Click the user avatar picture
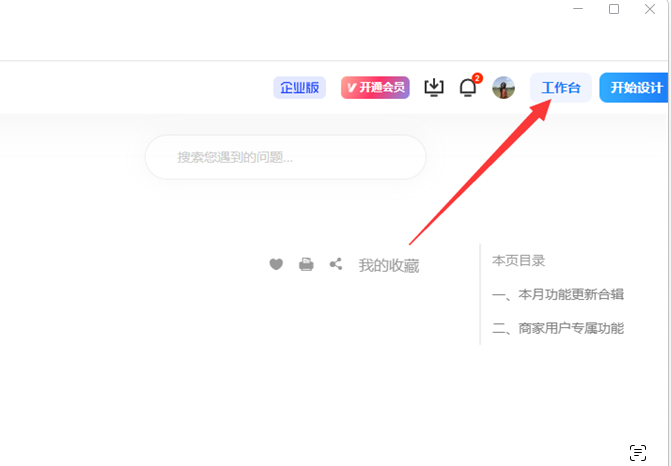This screenshot has width=671, height=466. click(503, 88)
